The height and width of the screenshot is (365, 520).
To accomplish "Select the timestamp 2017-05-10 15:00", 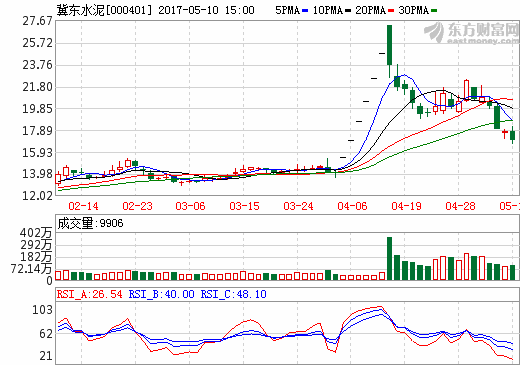I will (206, 10).
